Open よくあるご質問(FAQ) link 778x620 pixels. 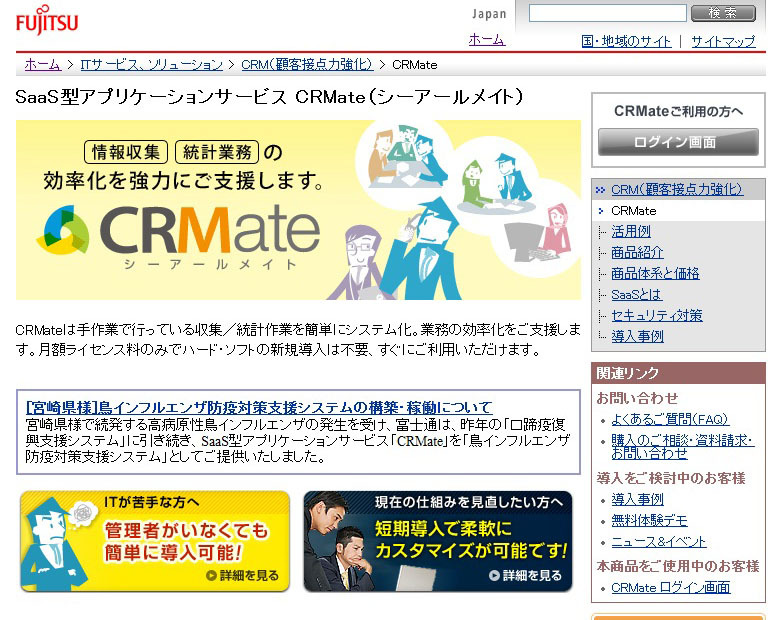click(x=669, y=420)
